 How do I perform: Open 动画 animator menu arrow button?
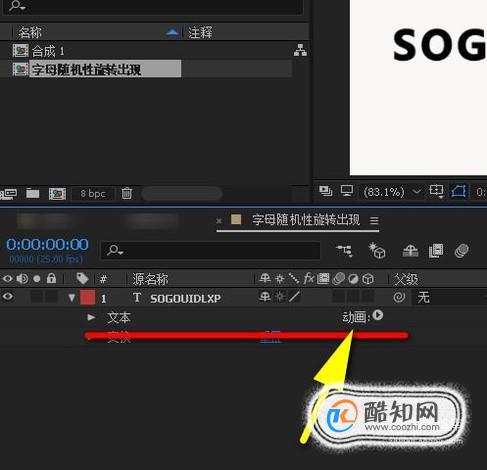[378, 315]
